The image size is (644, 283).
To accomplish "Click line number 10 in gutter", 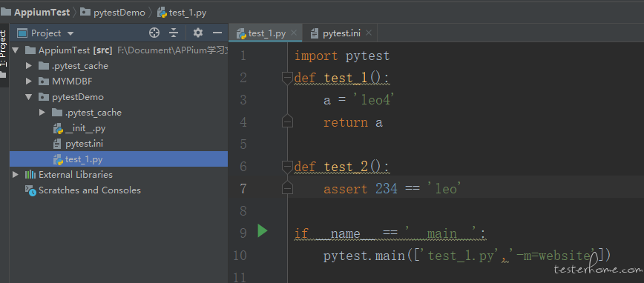I will [240, 256].
